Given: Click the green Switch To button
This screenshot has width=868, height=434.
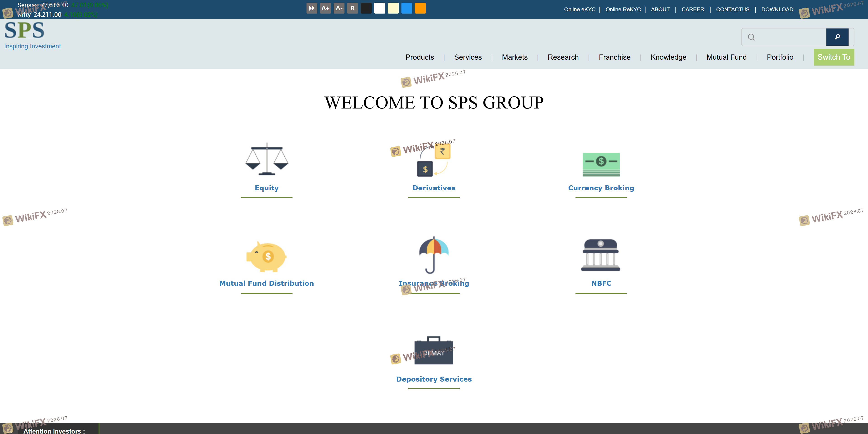Looking at the screenshot, I should 834,57.
